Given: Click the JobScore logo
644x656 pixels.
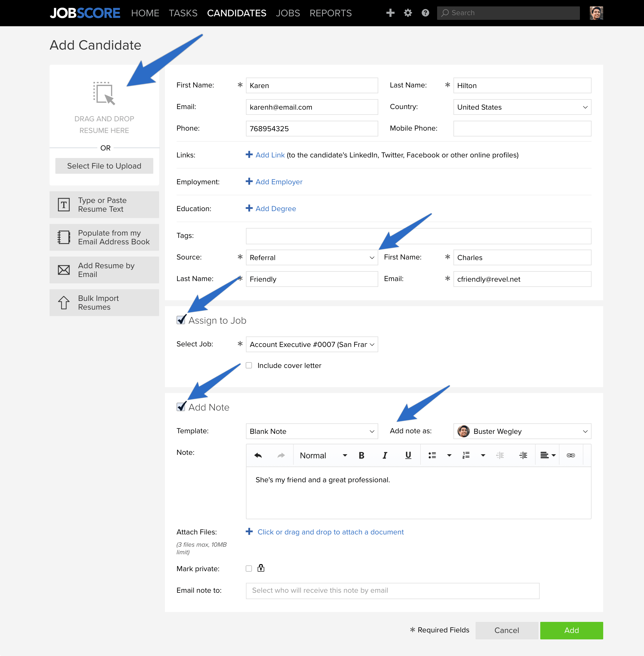Looking at the screenshot, I should (85, 13).
